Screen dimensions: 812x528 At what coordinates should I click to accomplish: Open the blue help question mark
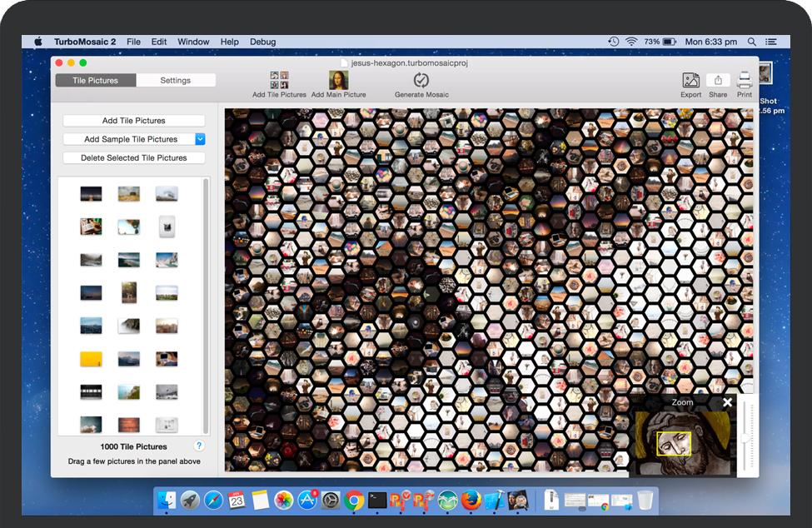pyautogui.click(x=199, y=446)
